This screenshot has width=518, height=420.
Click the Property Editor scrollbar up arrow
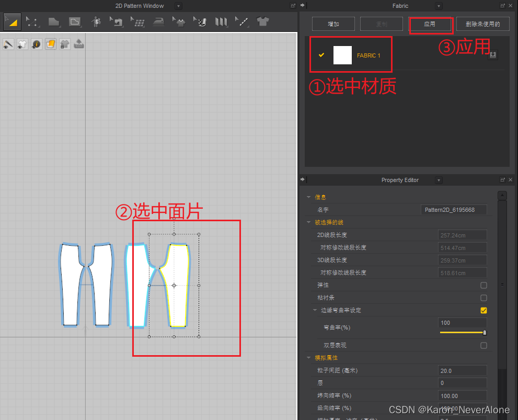coord(502,195)
